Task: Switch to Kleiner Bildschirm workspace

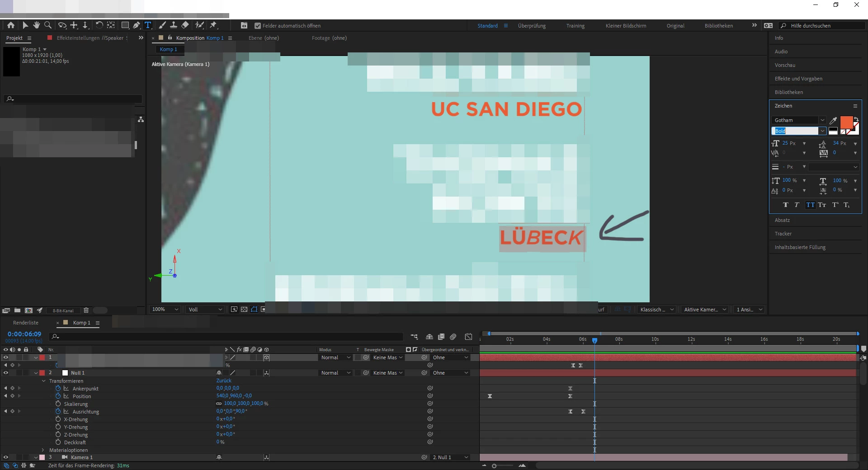Action: pyautogui.click(x=626, y=26)
